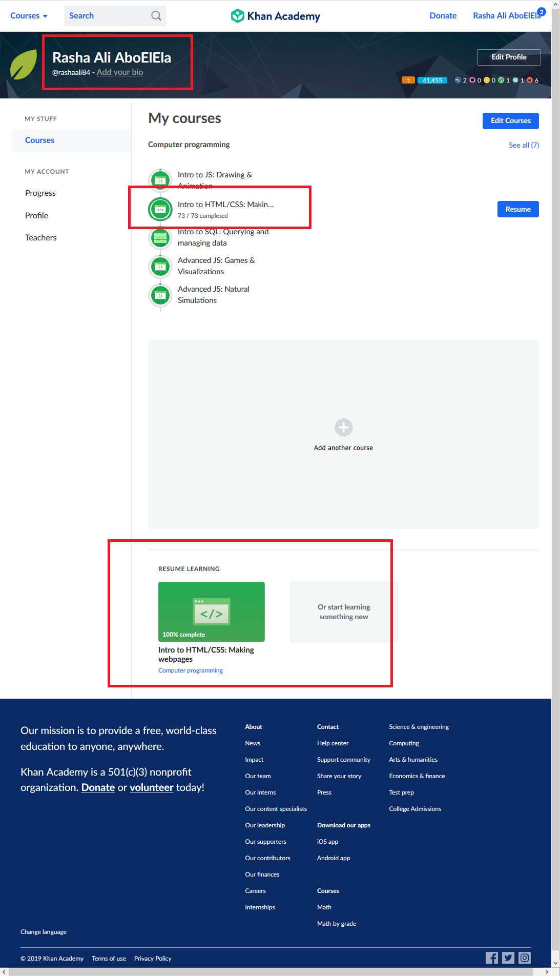This screenshot has height=976, width=560.
Task: Open Our interns footer link
Action: (x=260, y=792)
